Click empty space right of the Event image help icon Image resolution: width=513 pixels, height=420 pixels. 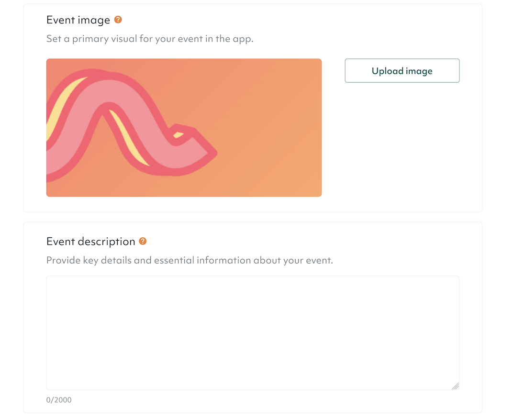[287, 20]
